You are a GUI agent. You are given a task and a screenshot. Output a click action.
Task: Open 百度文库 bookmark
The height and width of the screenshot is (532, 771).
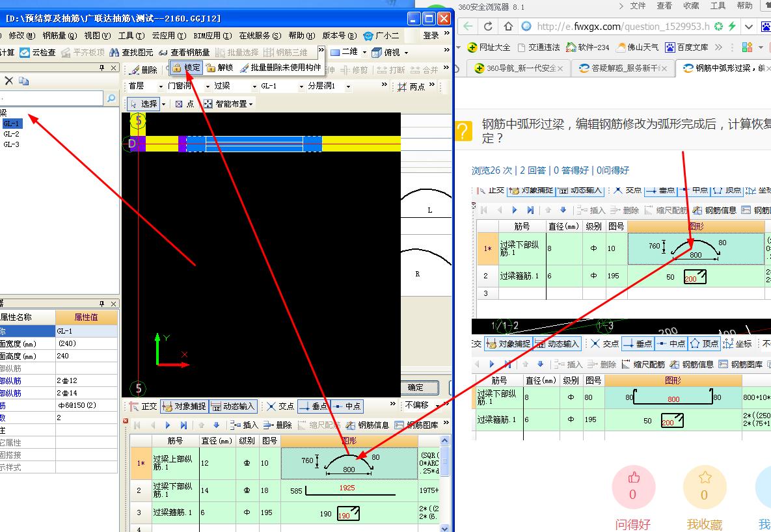[x=686, y=47]
